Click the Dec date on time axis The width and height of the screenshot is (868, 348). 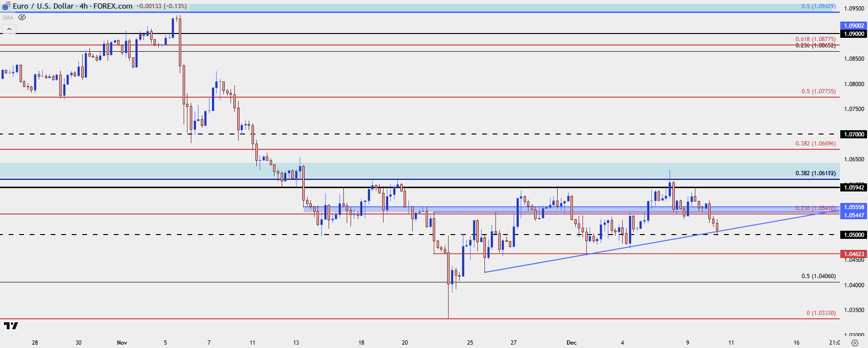[x=571, y=342]
